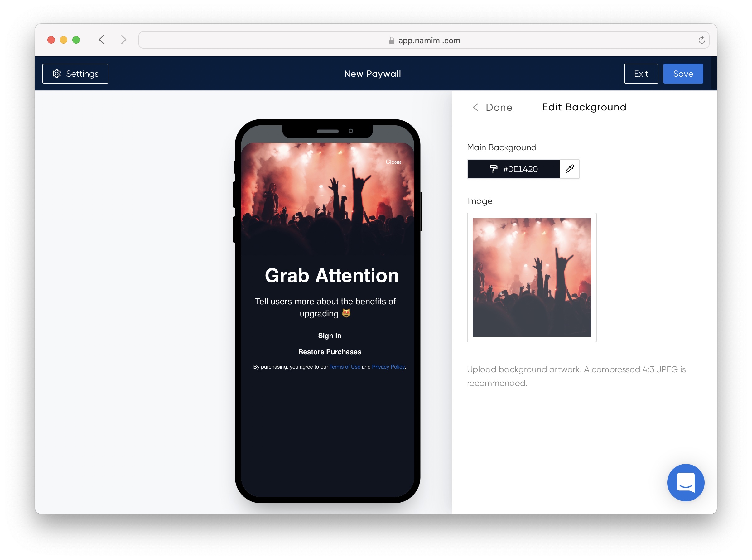Open Terms of Use link

(345, 367)
